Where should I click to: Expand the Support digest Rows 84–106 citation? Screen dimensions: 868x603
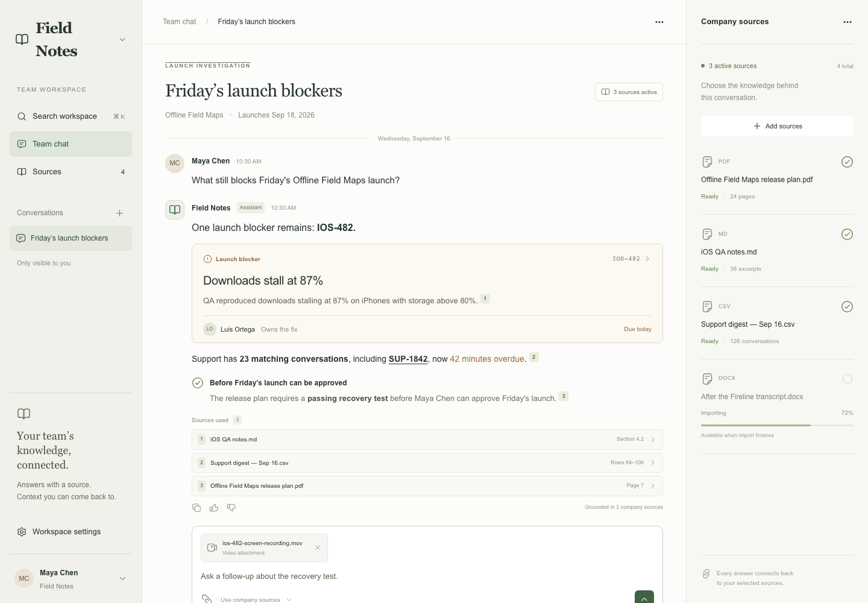[427, 463]
